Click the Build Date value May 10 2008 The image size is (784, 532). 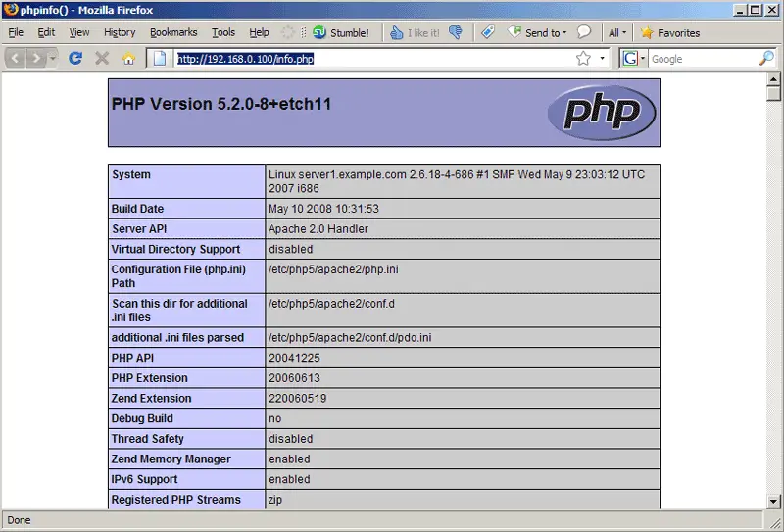click(323, 209)
